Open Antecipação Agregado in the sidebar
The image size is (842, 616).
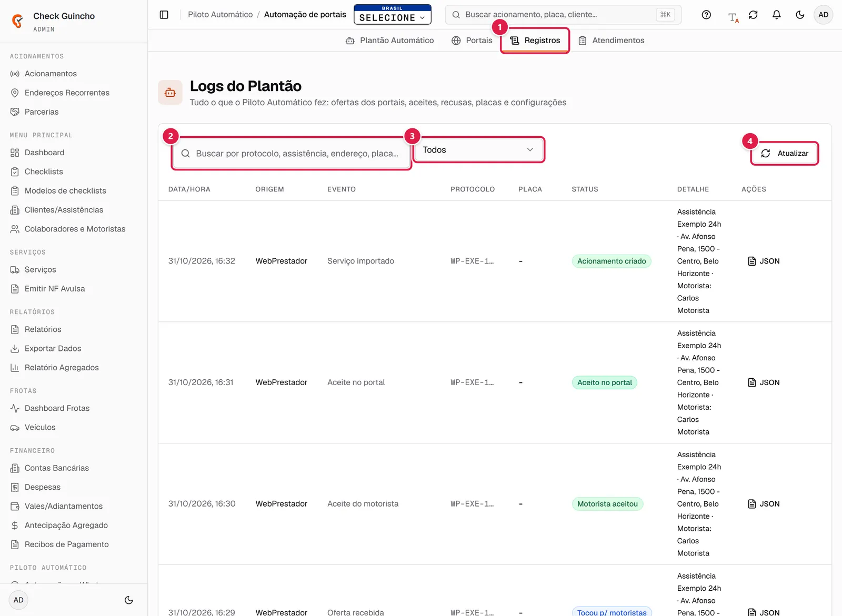click(74, 525)
